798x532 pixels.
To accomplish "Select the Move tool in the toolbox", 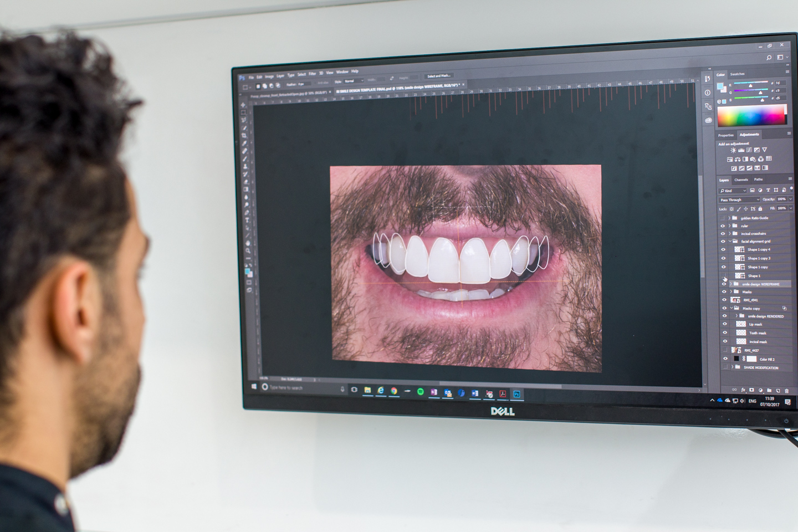I will point(244,105).
